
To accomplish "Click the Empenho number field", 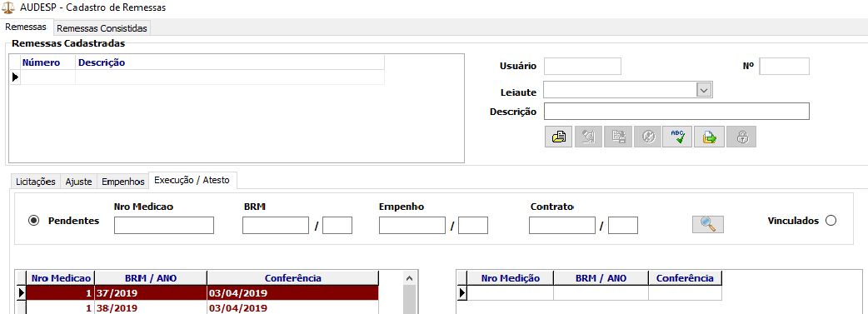I will pos(412,226).
